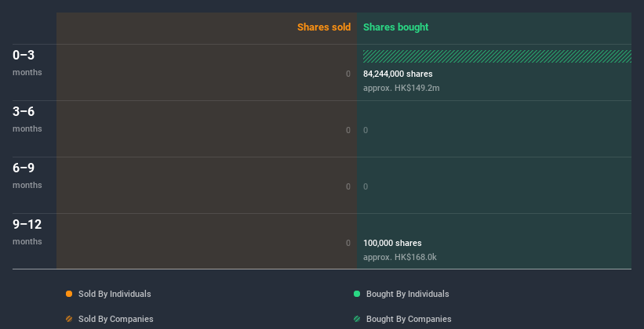Toggle the Bought By Companies legend label

(409, 319)
